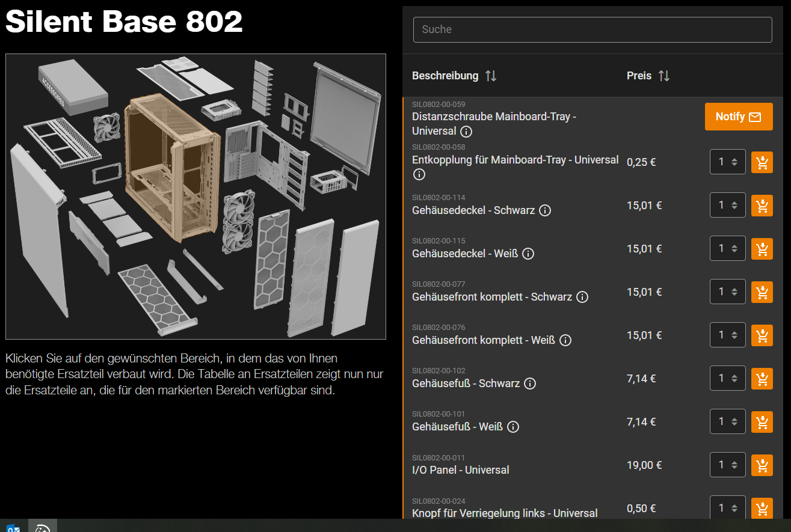
Task: Open info icon for Gehäusedeckel - Weiß
Action: [x=528, y=254]
